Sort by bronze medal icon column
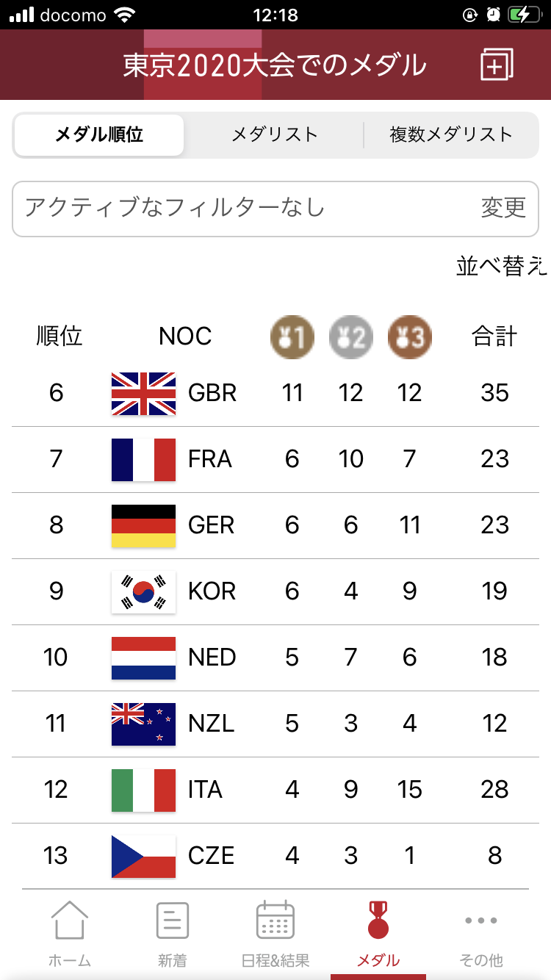 click(x=410, y=337)
